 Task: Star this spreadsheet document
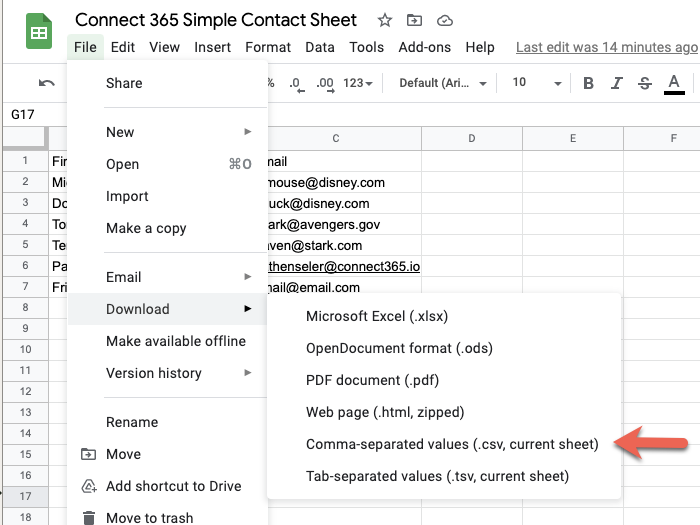pos(385,20)
